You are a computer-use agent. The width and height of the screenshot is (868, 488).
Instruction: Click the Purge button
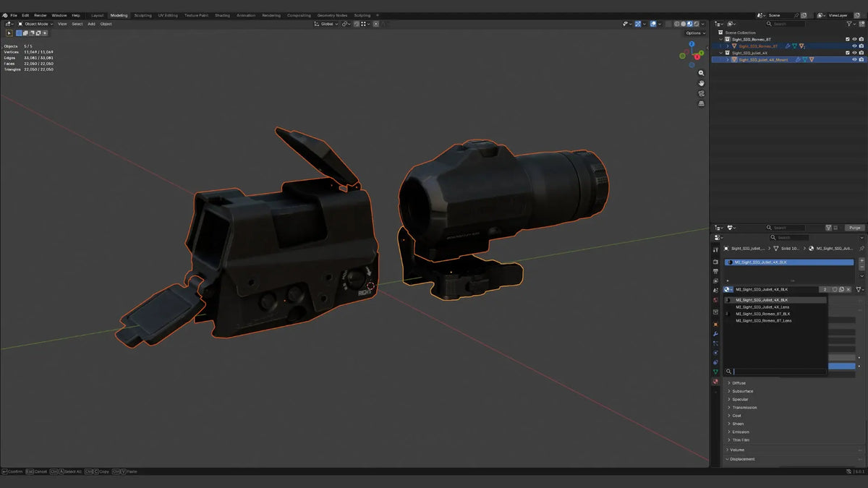(855, 228)
